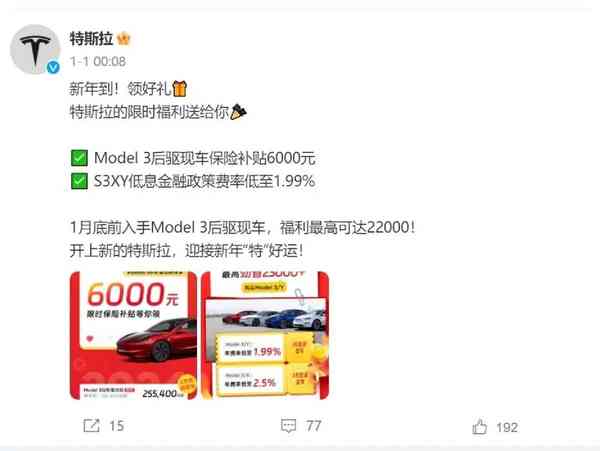Screen dimensions: 600x451
Task: Click green checkmark beside Model 3 insurance line
Action: click(79, 158)
